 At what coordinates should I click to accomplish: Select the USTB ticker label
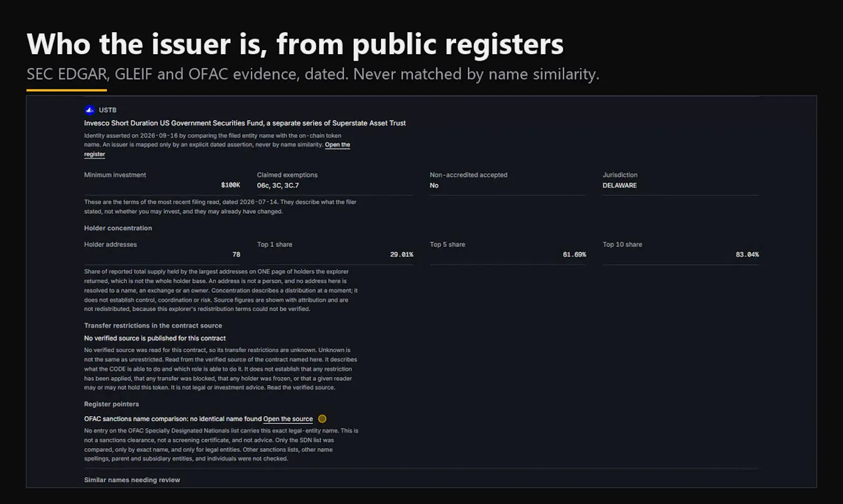pos(107,110)
